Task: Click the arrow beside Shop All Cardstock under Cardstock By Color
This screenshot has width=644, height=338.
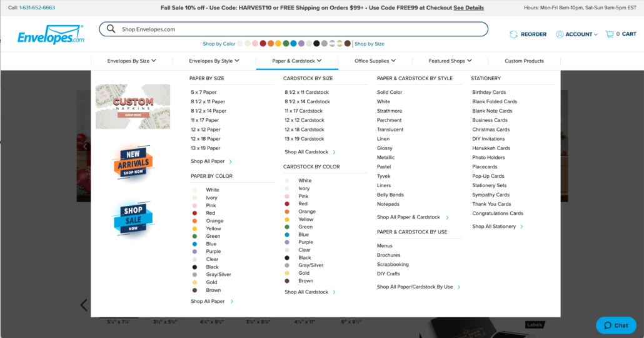Action: [335, 292]
